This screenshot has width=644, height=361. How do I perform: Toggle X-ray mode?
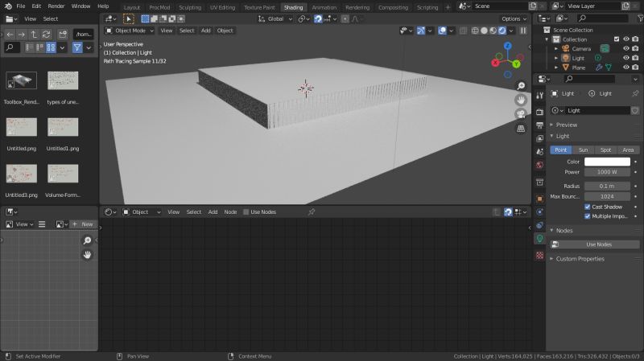(464, 31)
